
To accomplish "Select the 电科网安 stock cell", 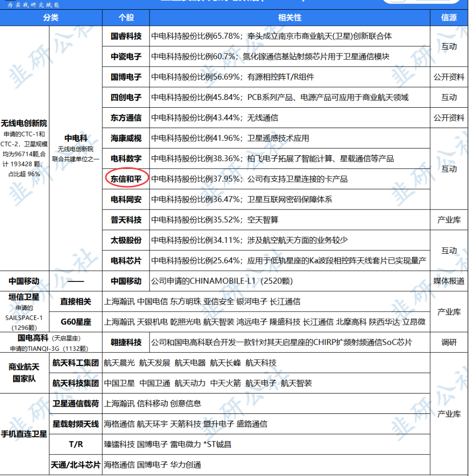I will 126,199.
